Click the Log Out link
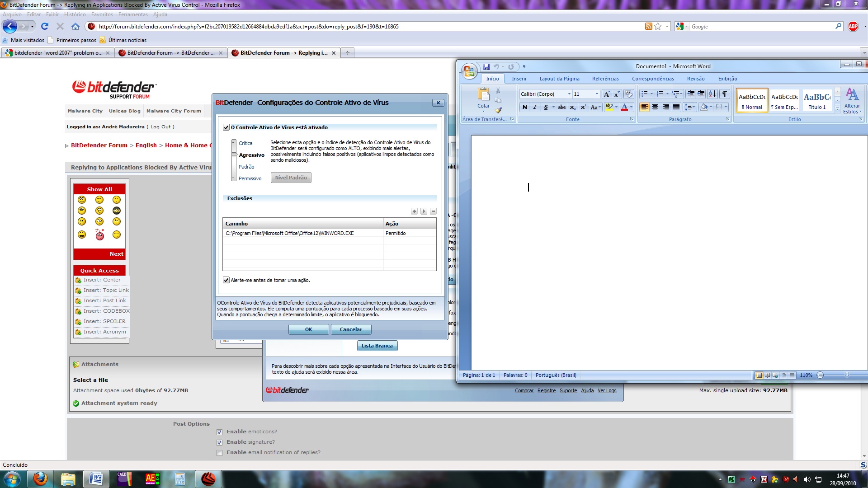Viewport: 868px width, 488px height. tap(160, 127)
